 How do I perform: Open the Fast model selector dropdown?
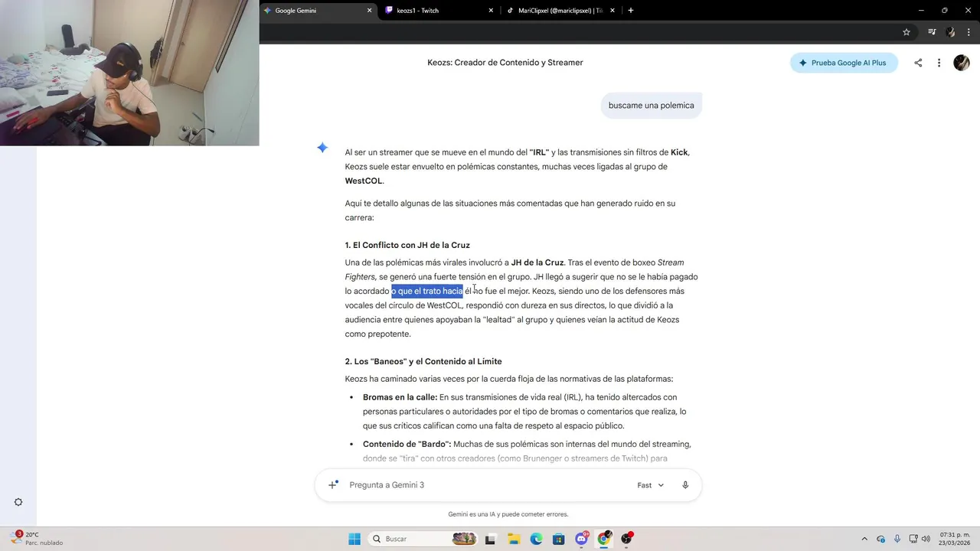650,484
